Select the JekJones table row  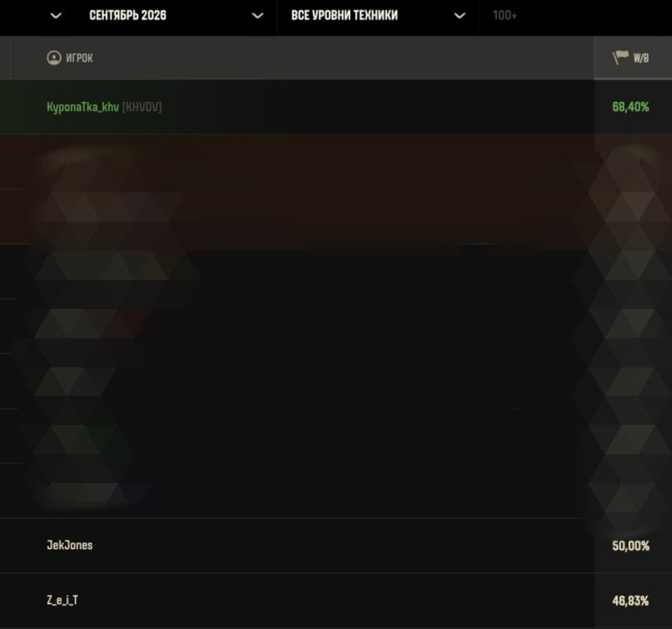click(x=336, y=546)
